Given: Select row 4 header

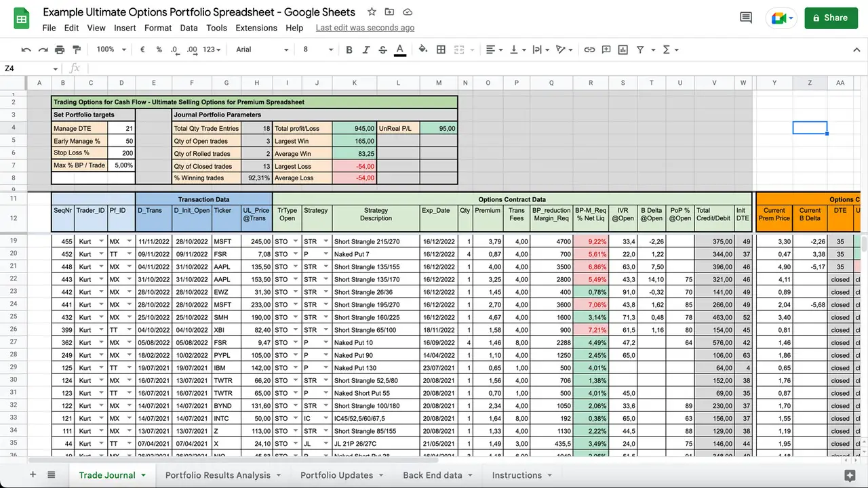Looking at the screenshot, I should click(14, 127).
